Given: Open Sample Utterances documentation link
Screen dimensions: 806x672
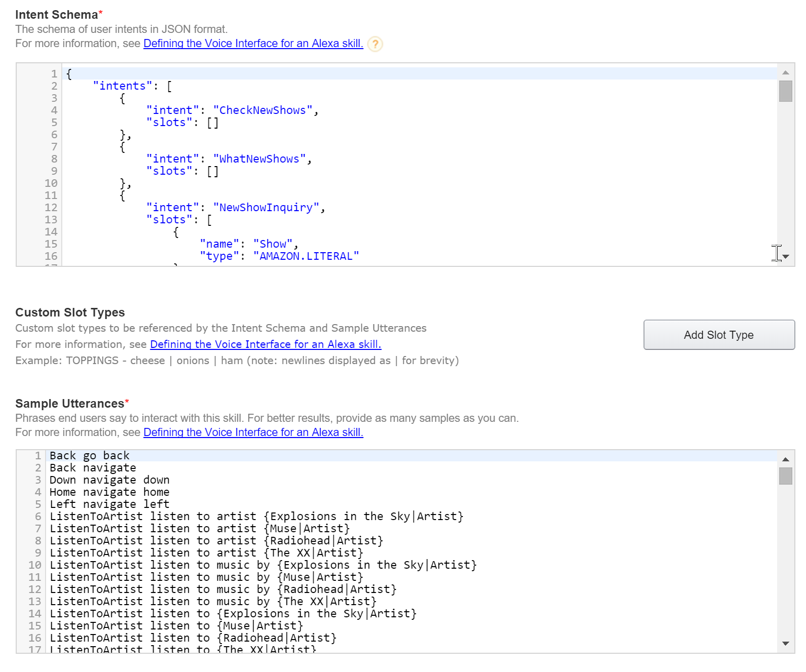Looking at the screenshot, I should 253,432.
